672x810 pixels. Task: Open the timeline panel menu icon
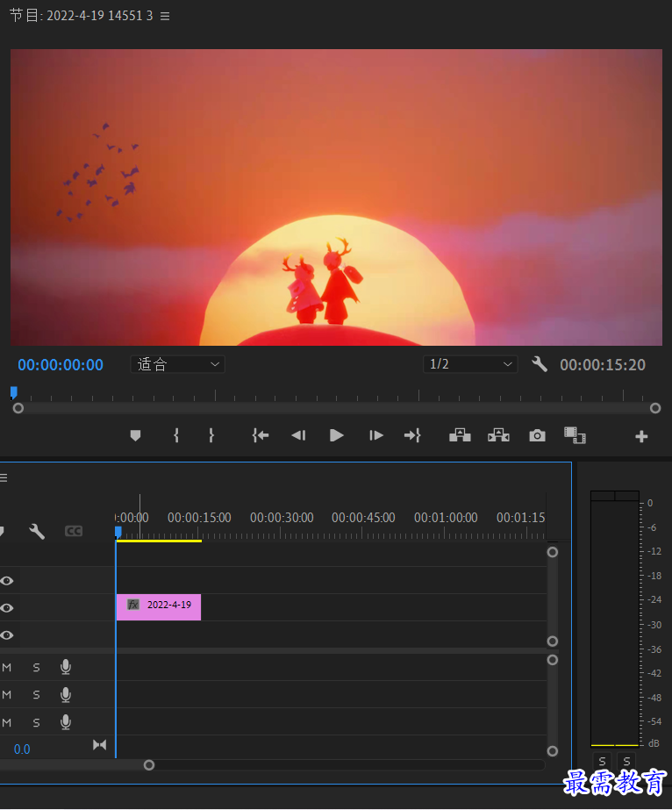pyautogui.click(x=4, y=477)
